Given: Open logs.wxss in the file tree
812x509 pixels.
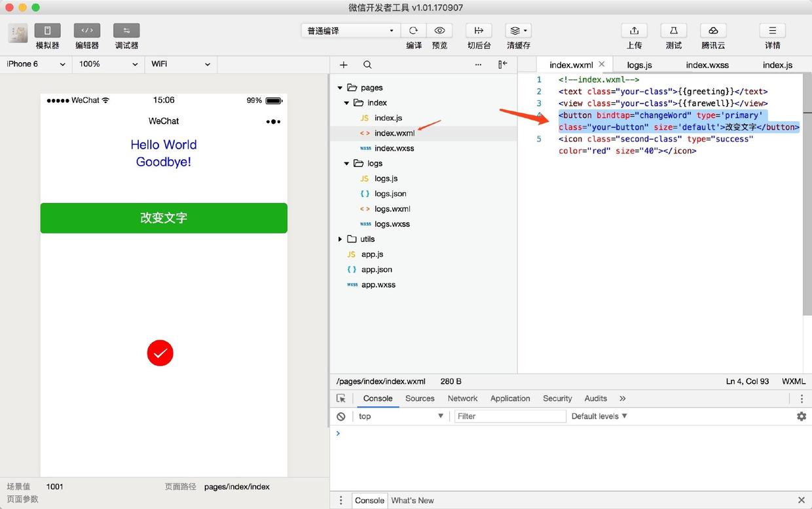Looking at the screenshot, I should (x=392, y=224).
